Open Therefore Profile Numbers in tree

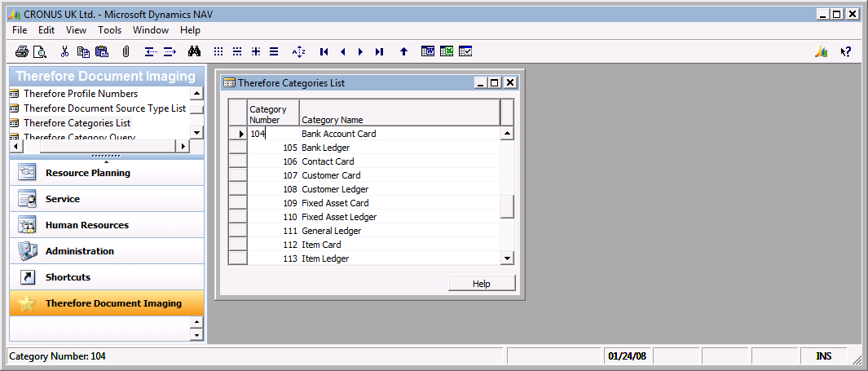80,94
